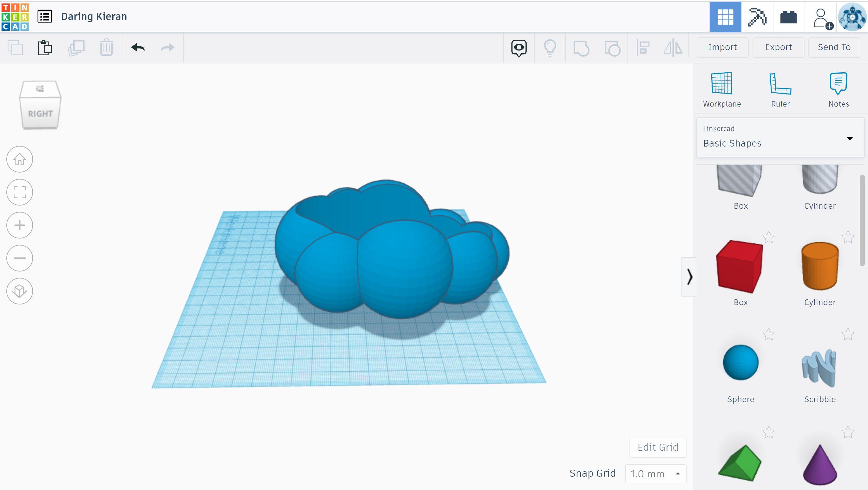The height and width of the screenshot is (490, 868).
Task: Switch to Bricks mode tab
Action: pyautogui.click(x=788, y=17)
